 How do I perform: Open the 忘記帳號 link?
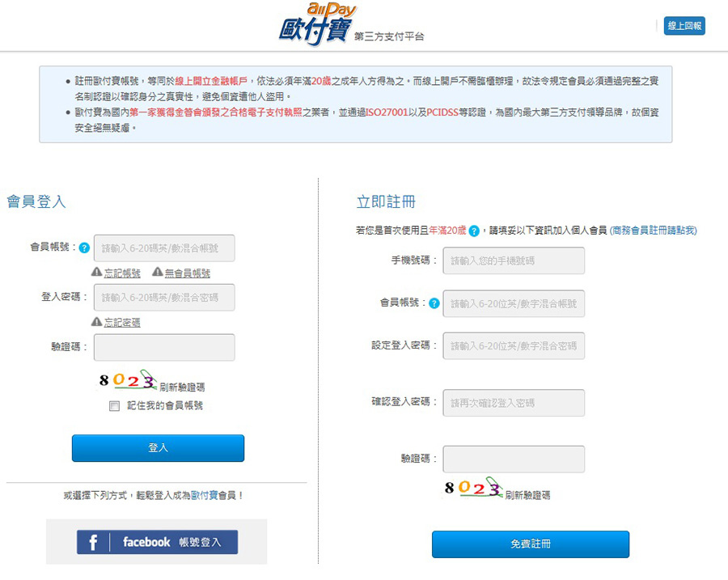pos(122,273)
